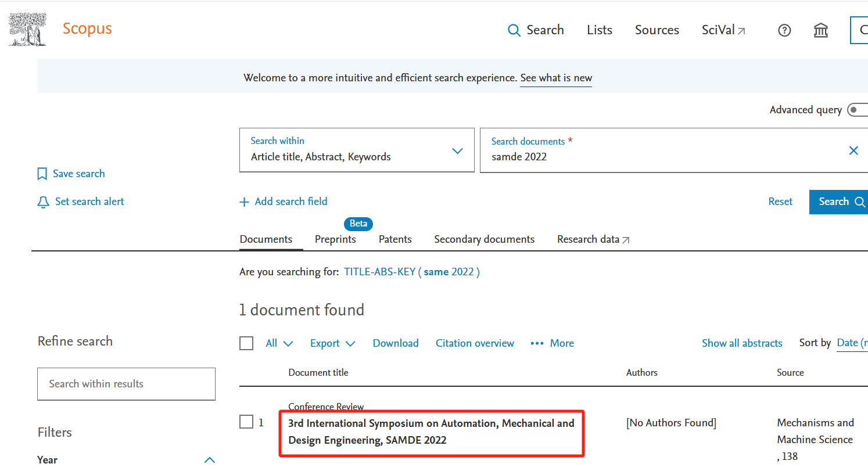Open SciVal external link
868x471 pixels.
click(723, 30)
